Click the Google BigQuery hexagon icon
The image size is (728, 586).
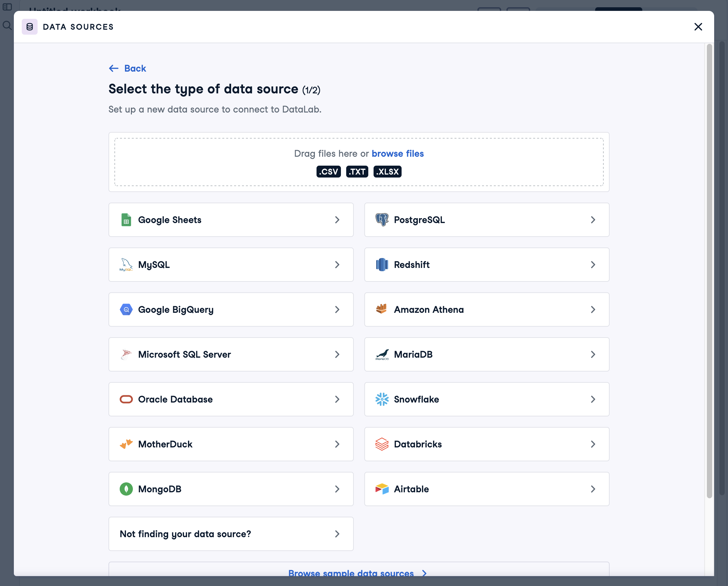click(x=126, y=309)
